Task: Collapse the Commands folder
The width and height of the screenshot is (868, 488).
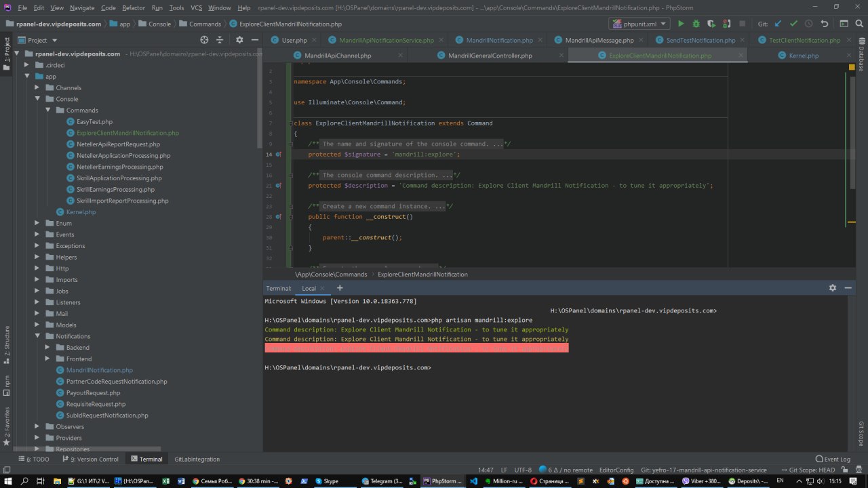Action: click(x=48, y=110)
